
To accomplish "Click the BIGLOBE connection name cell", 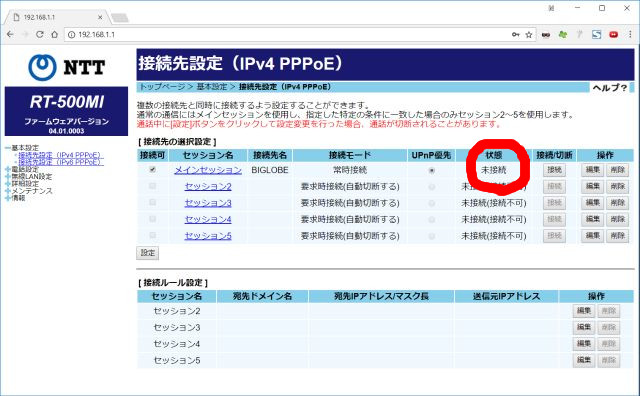I will click(270, 170).
